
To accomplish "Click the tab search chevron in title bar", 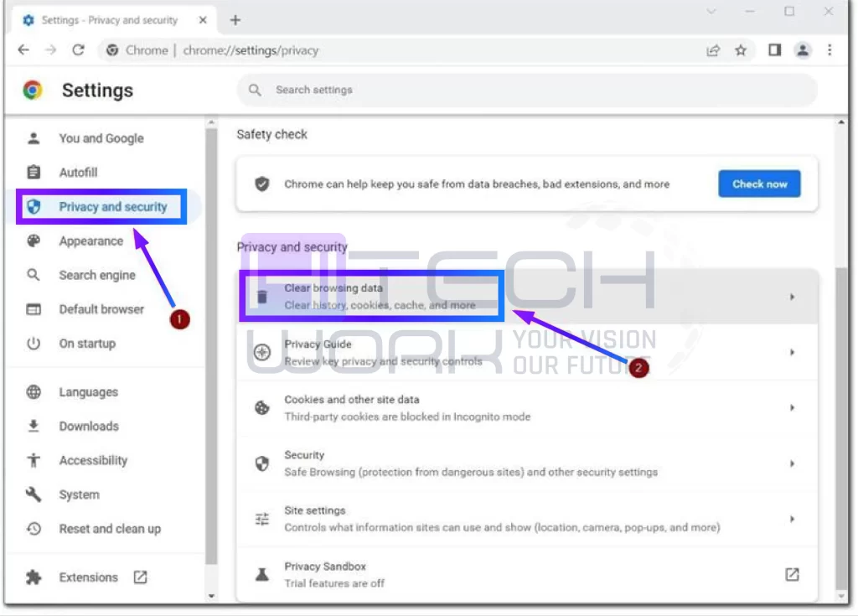I will click(x=711, y=12).
